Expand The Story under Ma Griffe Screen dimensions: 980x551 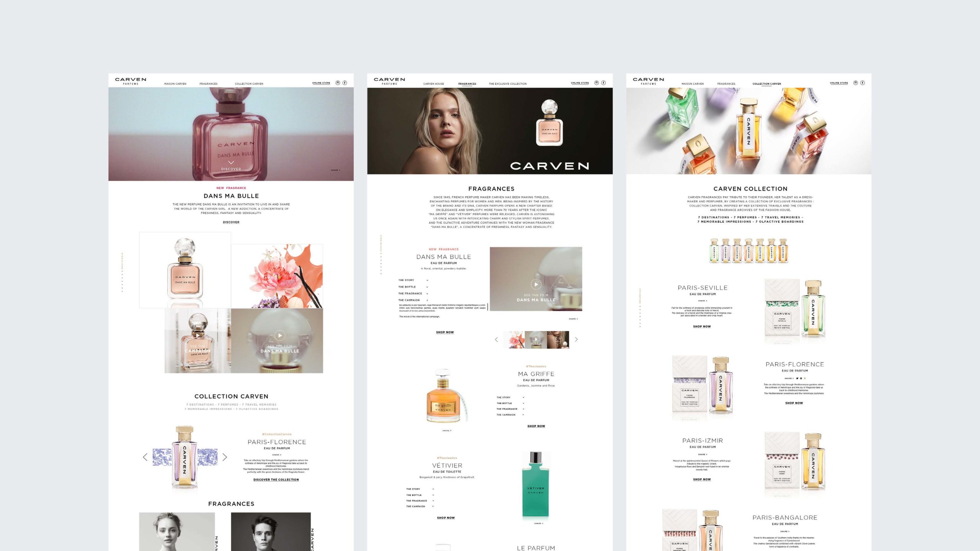(511, 397)
